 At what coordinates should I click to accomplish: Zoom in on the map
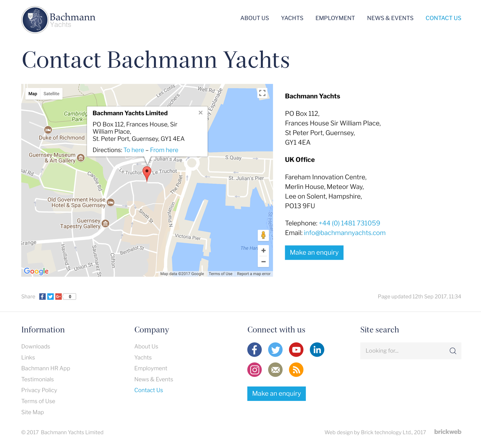(264, 250)
